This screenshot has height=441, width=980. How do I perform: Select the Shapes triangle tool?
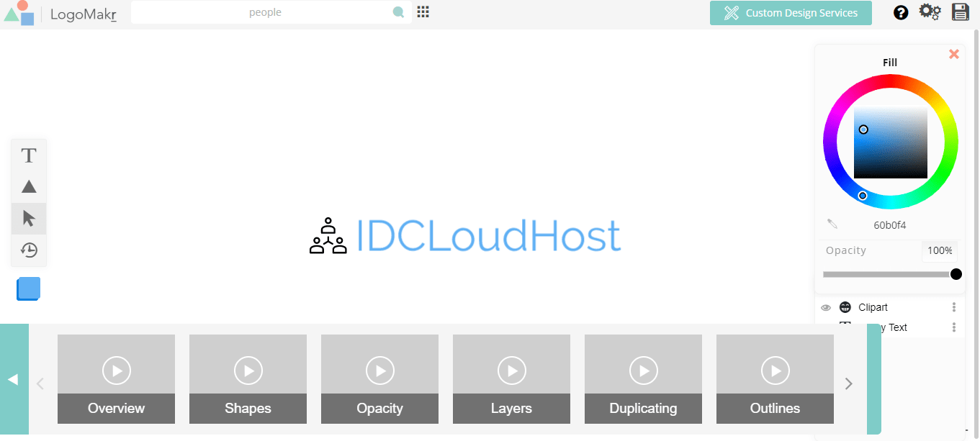point(29,187)
